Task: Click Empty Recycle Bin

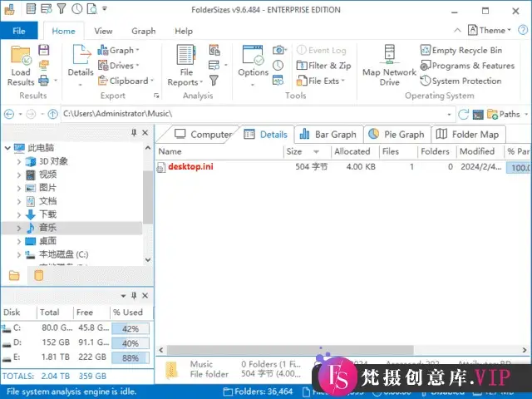Action: pyautogui.click(x=461, y=50)
